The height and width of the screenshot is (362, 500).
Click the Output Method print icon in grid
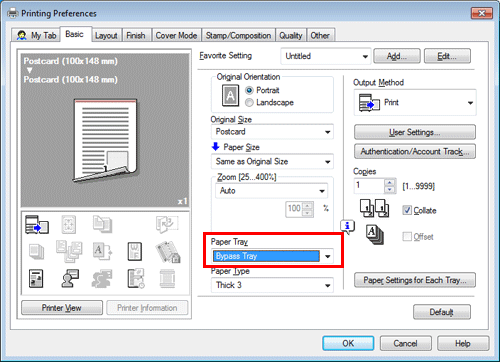(x=37, y=224)
